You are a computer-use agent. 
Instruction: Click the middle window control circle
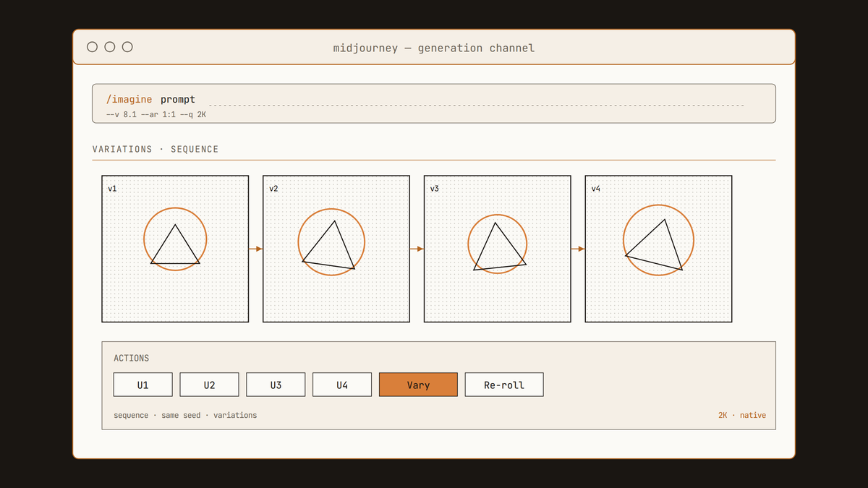[110, 47]
